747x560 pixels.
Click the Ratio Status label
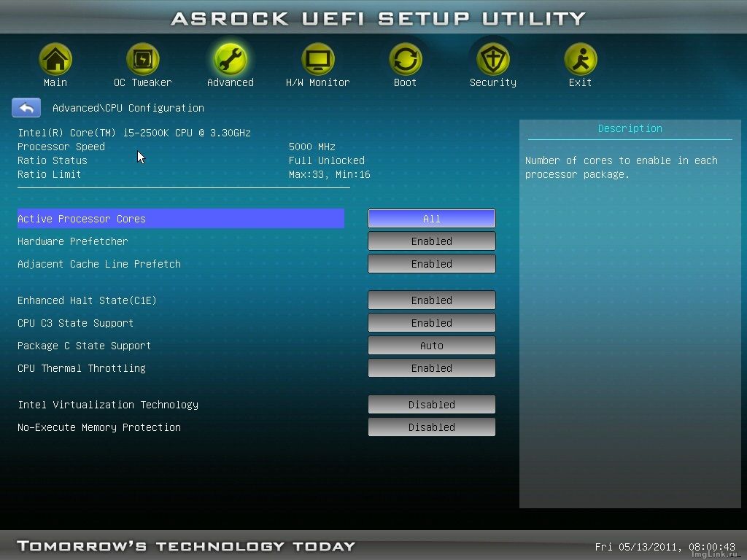(x=52, y=160)
